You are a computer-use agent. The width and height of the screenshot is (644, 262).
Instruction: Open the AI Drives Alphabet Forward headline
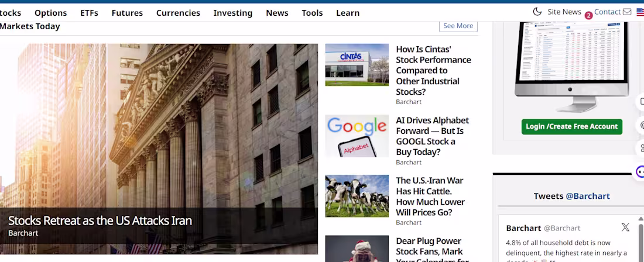(433, 136)
